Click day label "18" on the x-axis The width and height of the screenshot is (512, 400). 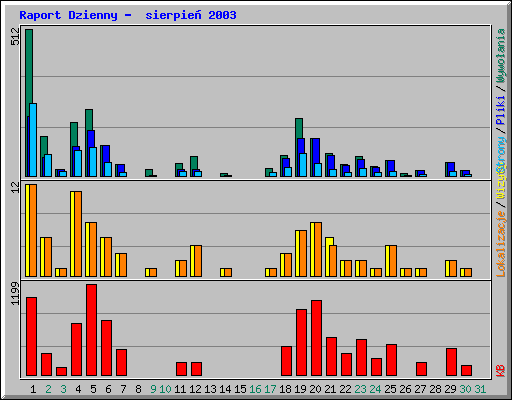[x=285, y=389]
